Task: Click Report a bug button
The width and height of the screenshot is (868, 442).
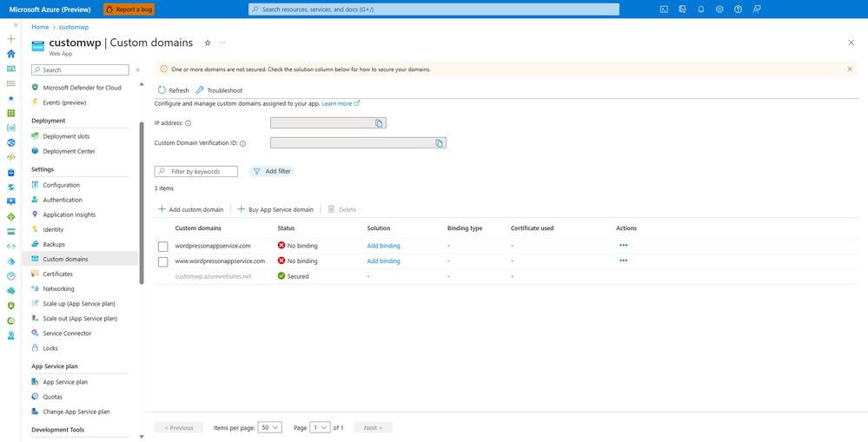Action: click(129, 10)
